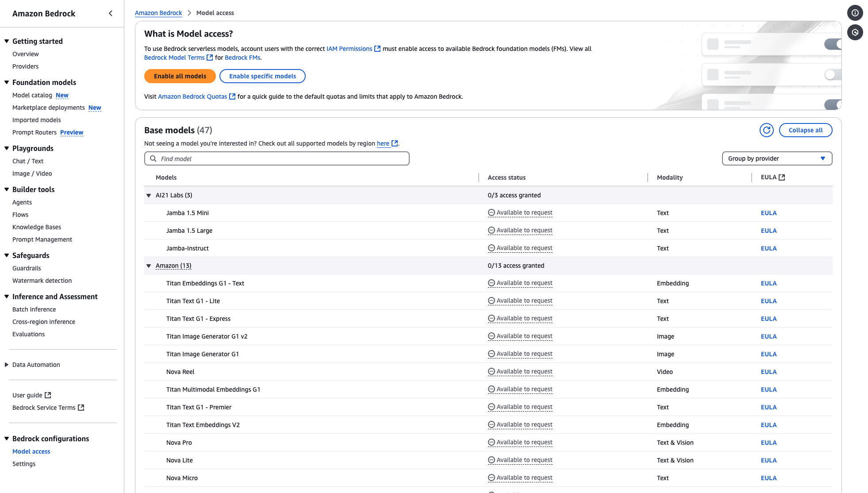Click the Collapse all button
The width and height of the screenshot is (868, 493).
805,130
